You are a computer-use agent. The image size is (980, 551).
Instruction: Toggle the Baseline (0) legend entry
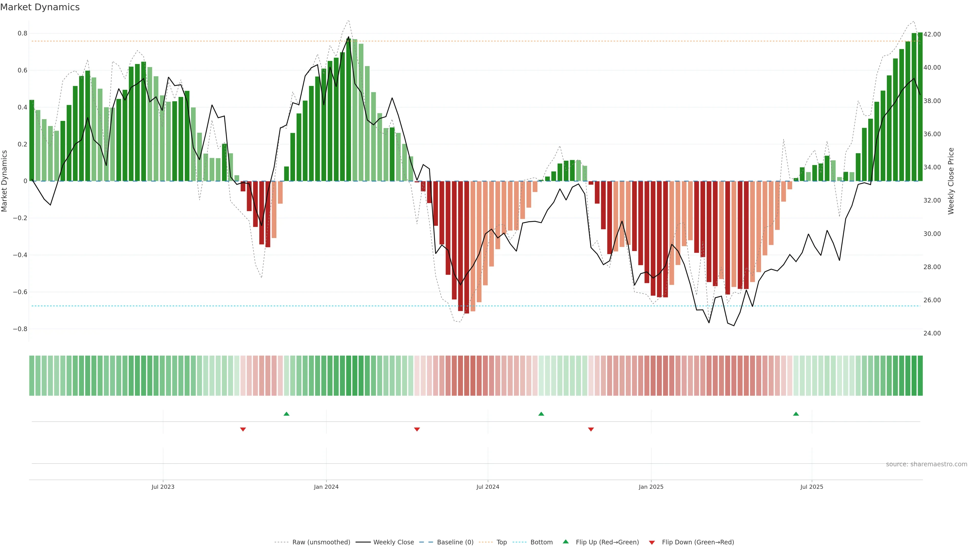tap(455, 542)
